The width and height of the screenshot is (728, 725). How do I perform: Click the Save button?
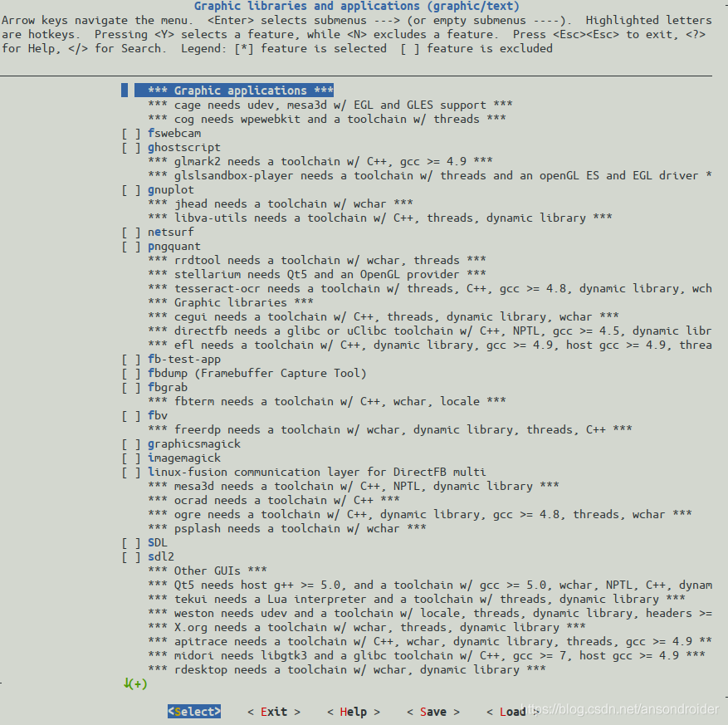[x=433, y=712]
